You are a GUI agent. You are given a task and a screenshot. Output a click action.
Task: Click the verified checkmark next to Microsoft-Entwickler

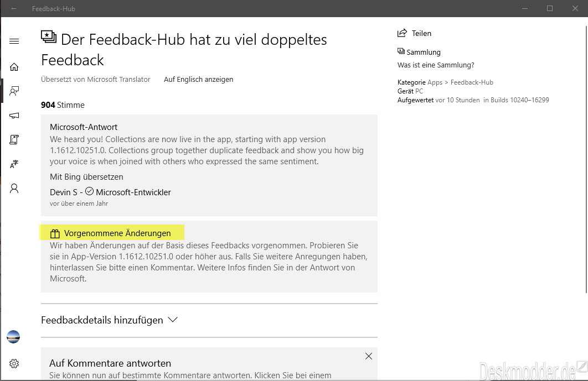click(89, 191)
